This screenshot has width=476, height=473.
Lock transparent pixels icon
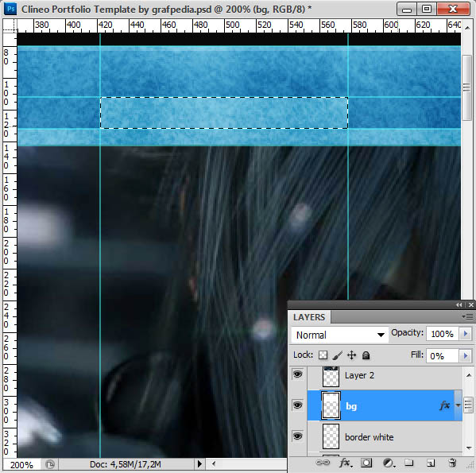[x=323, y=355]
